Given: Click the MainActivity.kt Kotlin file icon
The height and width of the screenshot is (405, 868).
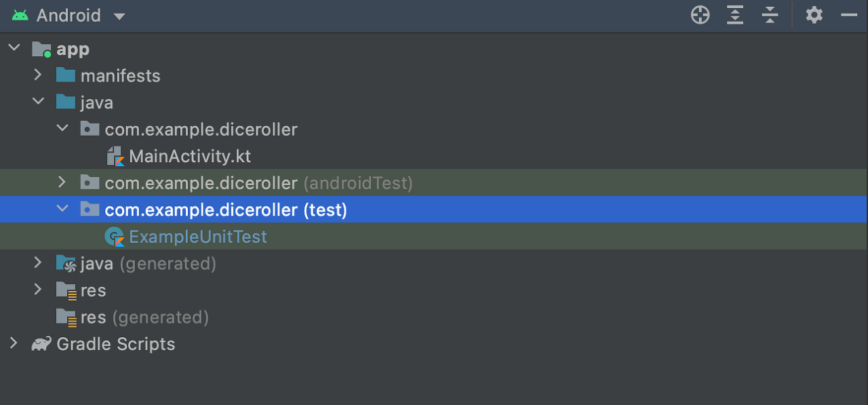Looking at the screenshot, I should point(116,157).
